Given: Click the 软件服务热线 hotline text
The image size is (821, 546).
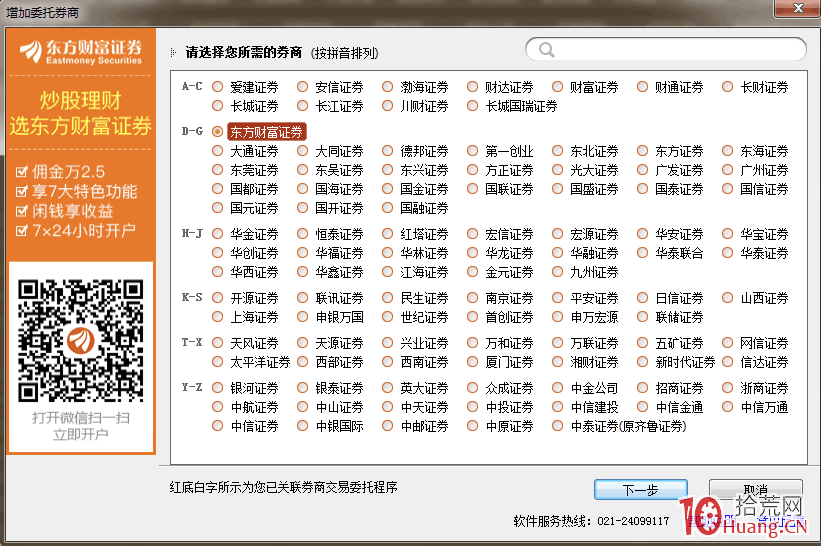Looking at the screenshot, I should (x=591, y=521).
